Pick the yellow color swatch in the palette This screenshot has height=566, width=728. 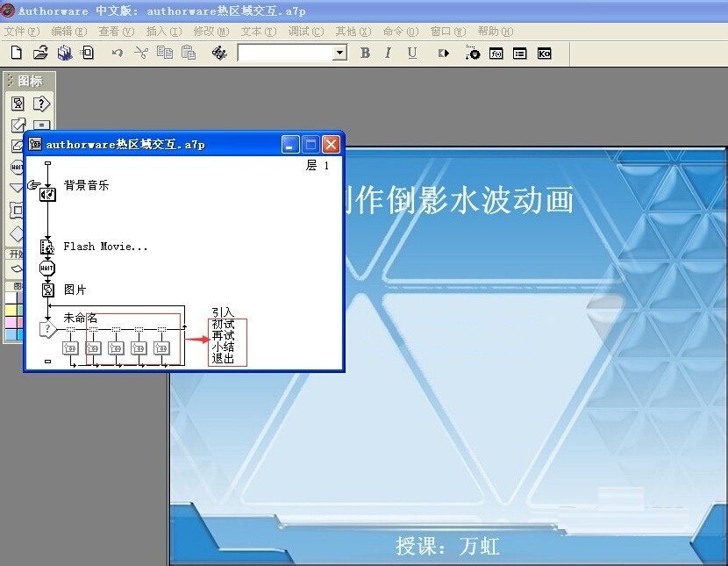tap(11, 310)
